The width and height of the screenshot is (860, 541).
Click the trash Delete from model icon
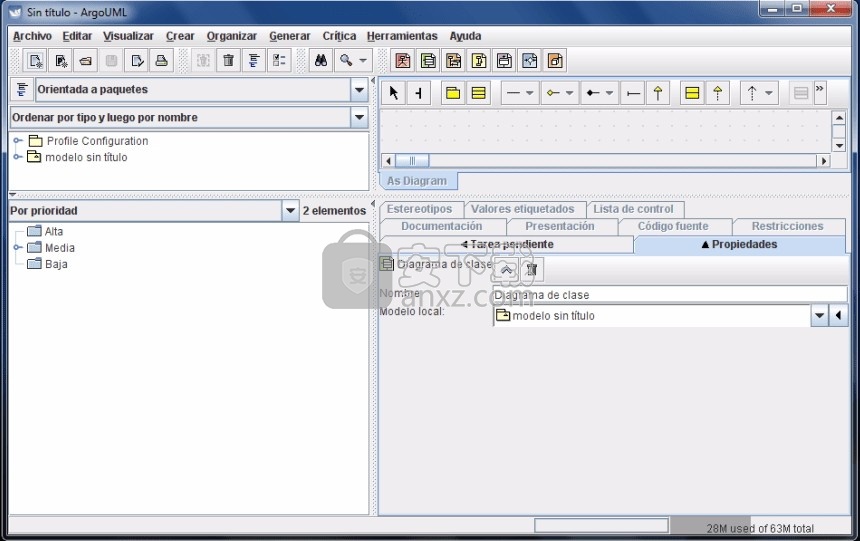229,60
